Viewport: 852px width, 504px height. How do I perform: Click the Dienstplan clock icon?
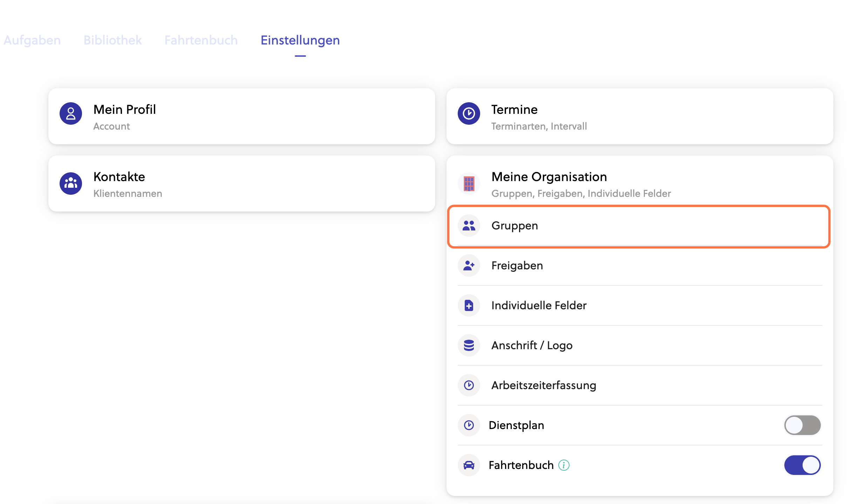[x=469, y=425]
